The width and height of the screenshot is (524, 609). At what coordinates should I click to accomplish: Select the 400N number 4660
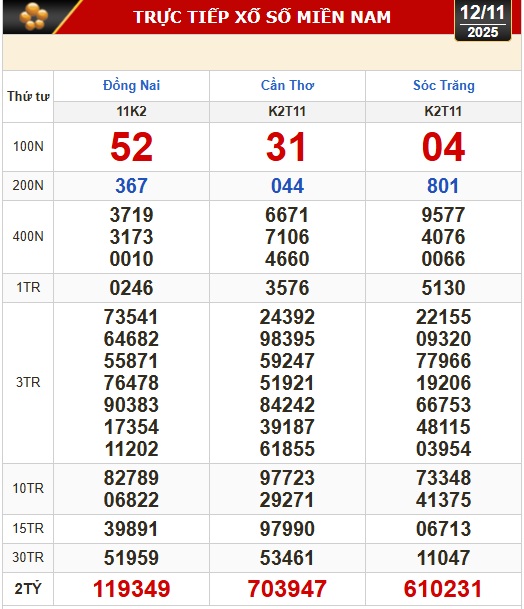point(287,259)
